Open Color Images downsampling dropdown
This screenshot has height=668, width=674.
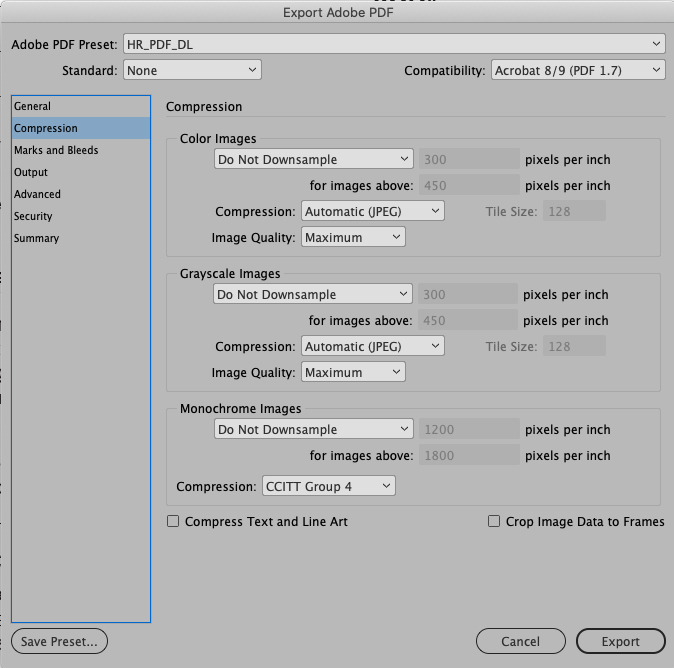[314, 159]
